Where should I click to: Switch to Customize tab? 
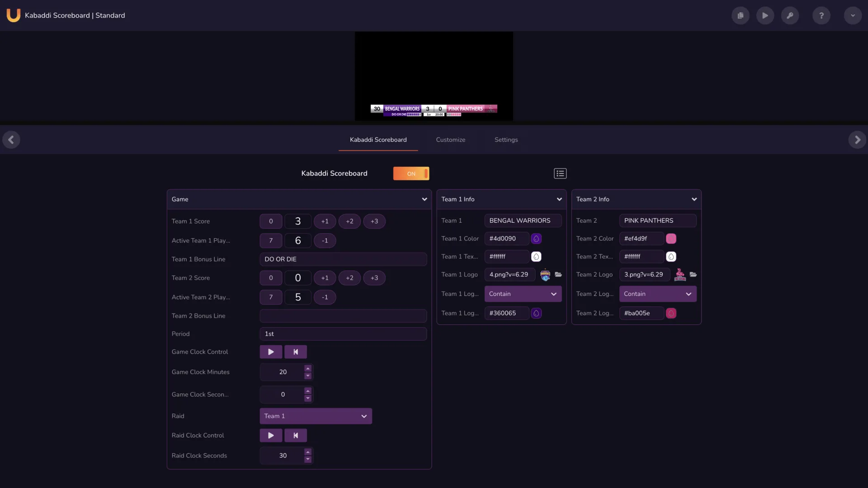(x=450, y=140)
